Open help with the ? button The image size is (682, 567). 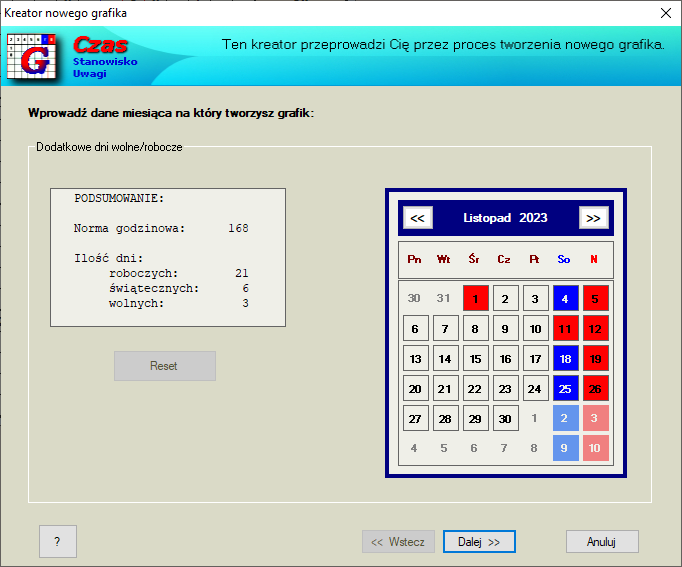coord(57,542)
